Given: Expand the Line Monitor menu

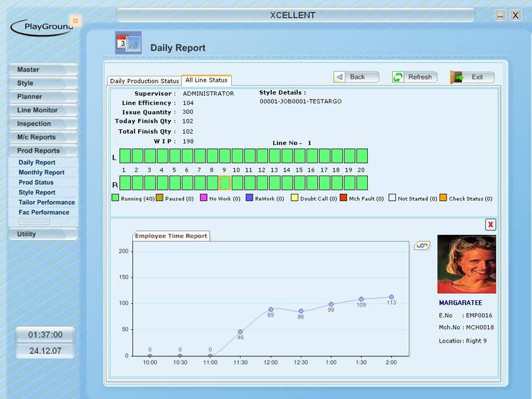Looking at the screenshot, I should click(43, 110).
